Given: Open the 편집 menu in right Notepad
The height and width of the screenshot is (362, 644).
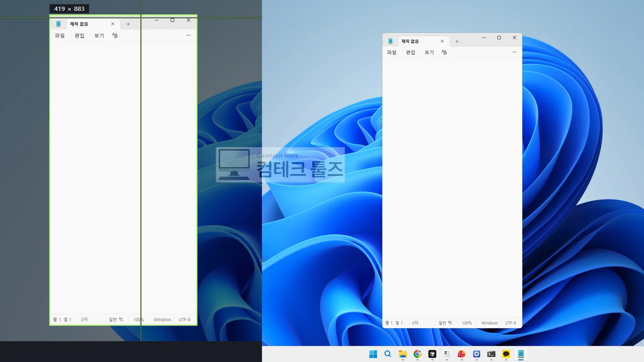Looking at the screenshot, I should [411, 52].
